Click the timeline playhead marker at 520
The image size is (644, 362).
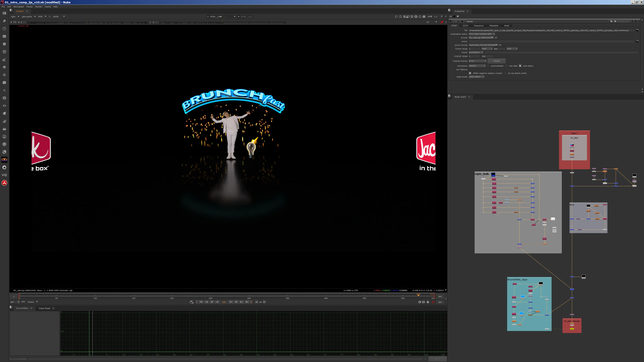coord(418,295)
